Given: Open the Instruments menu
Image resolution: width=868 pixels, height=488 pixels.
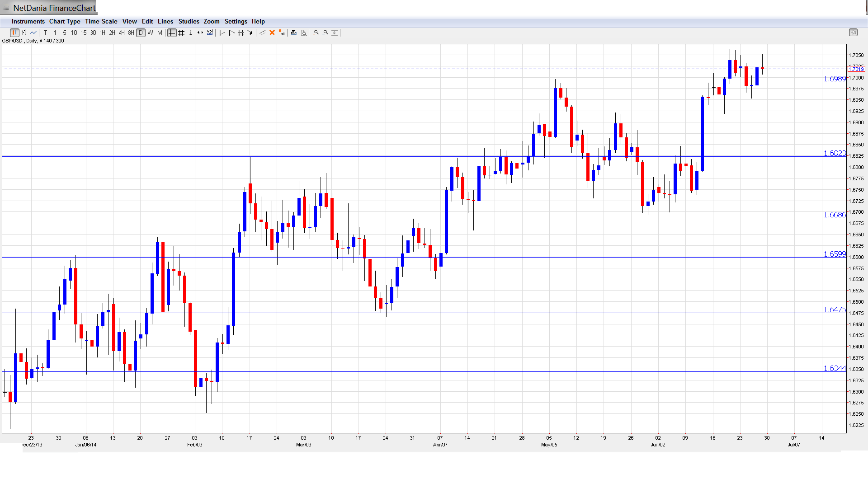Looking at the screenshot, I should point(28,21).
